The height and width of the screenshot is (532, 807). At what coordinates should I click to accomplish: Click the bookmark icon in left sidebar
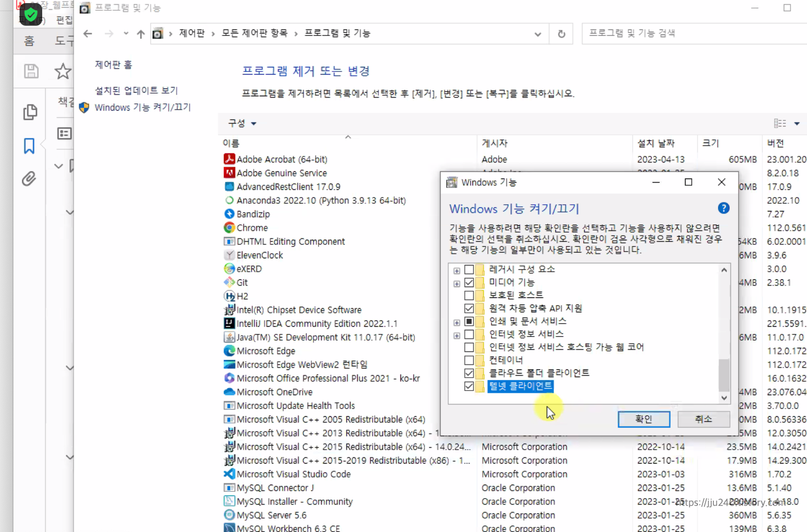pyautogui.click(x=29, y=146)
